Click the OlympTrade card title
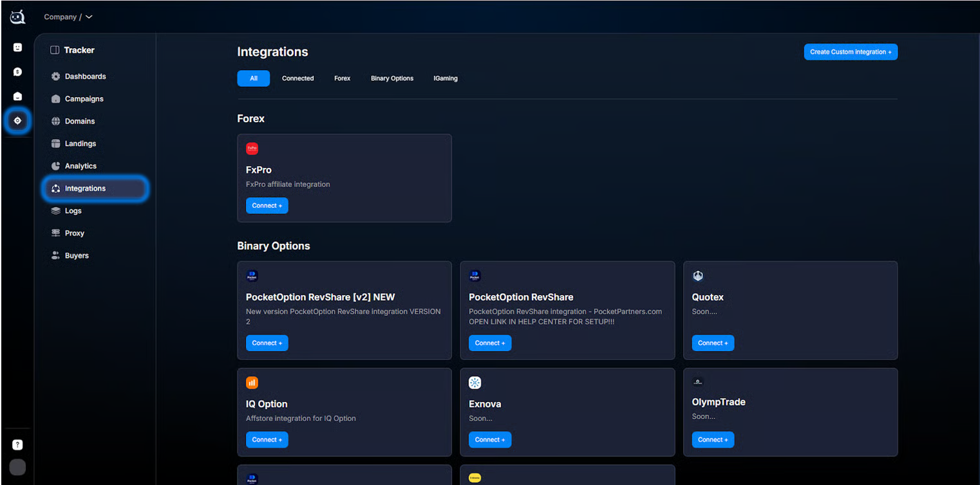The height and width of the screenshot is (485, 980). click(719, 402)
